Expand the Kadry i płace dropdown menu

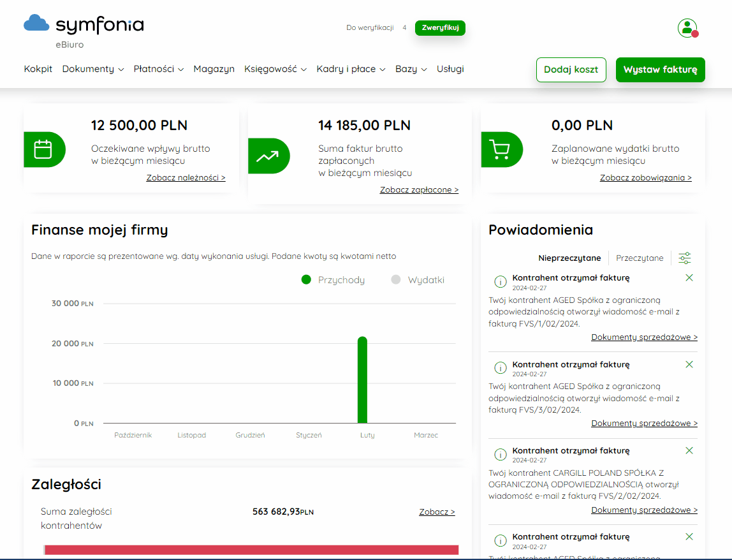[x=351, y=69]
